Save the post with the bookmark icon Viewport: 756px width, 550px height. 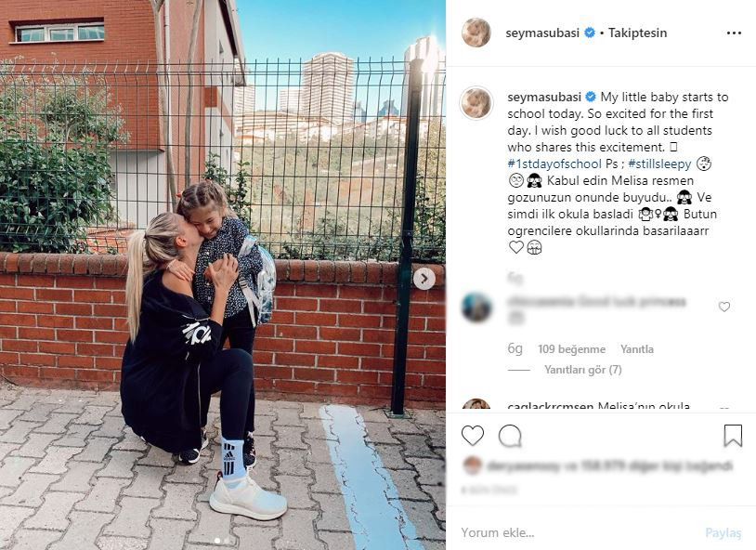(733, 435)
